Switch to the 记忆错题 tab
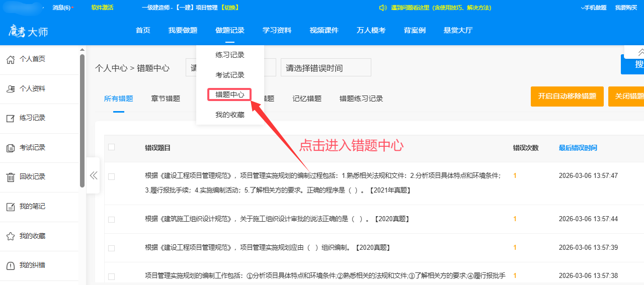This screenshot has width=644, height=285. point(307,99)
